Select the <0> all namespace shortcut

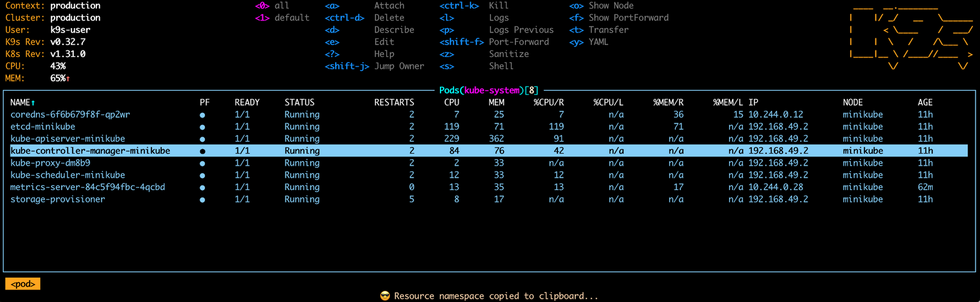[272, 6]
